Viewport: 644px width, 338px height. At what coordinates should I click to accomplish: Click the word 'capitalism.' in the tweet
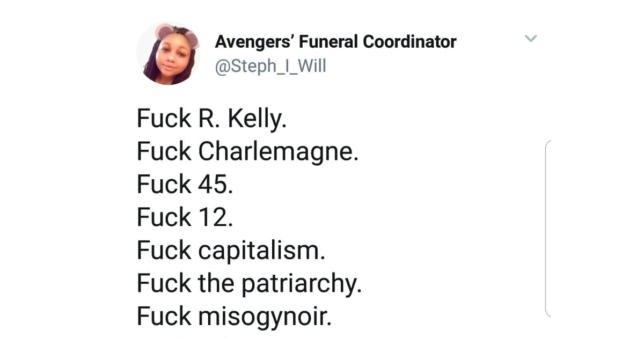[x=262, y=251]
